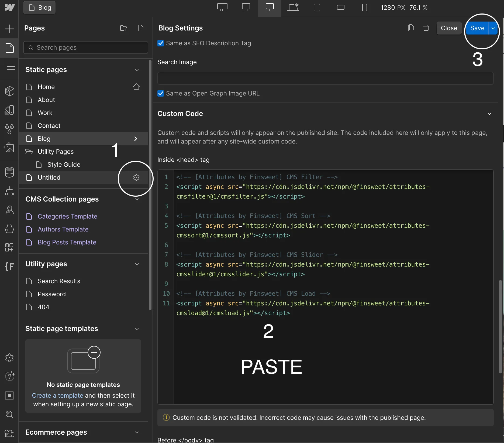The image size is (504, 443).
Task: Open the Blog page tab in top bar
Action: point(39,8)
